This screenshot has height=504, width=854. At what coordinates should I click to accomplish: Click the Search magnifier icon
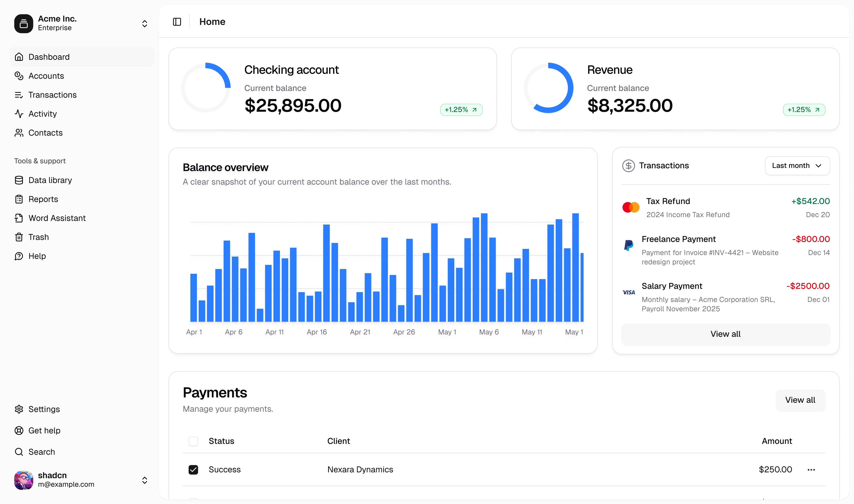[x=19, y=452]
